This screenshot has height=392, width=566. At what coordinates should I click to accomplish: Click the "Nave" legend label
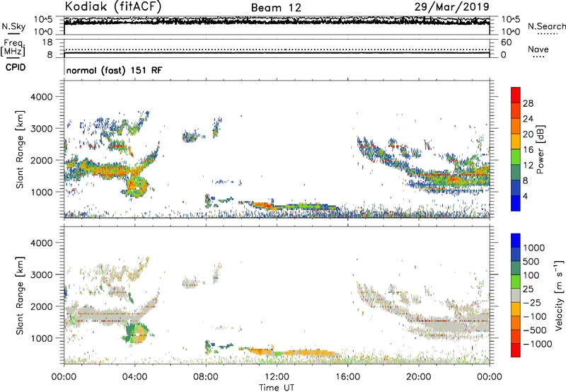click(x=538, y=49)
